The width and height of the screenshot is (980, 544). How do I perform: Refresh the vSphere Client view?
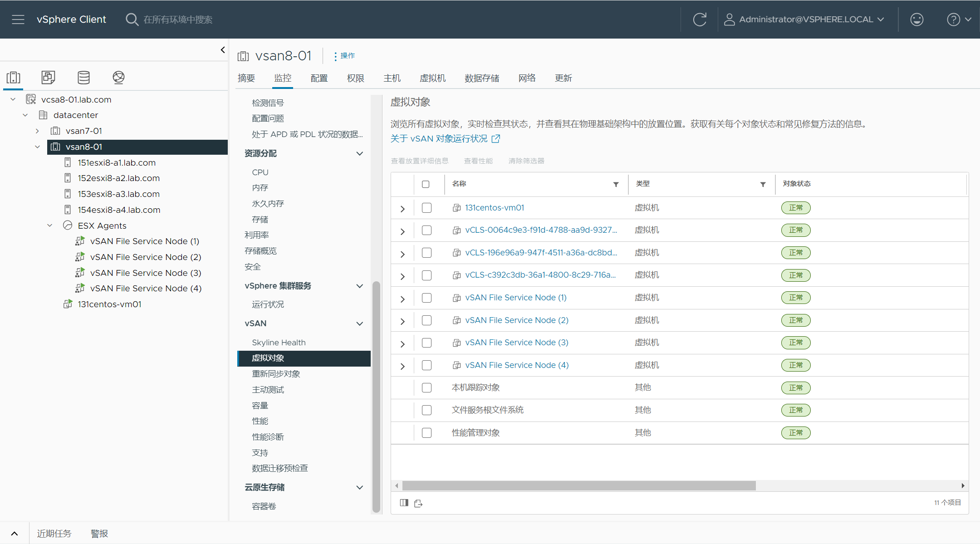(700, 20)
